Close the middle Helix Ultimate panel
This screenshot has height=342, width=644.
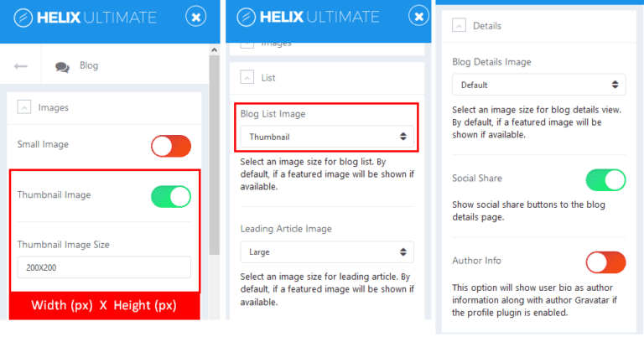click(418, 17)
